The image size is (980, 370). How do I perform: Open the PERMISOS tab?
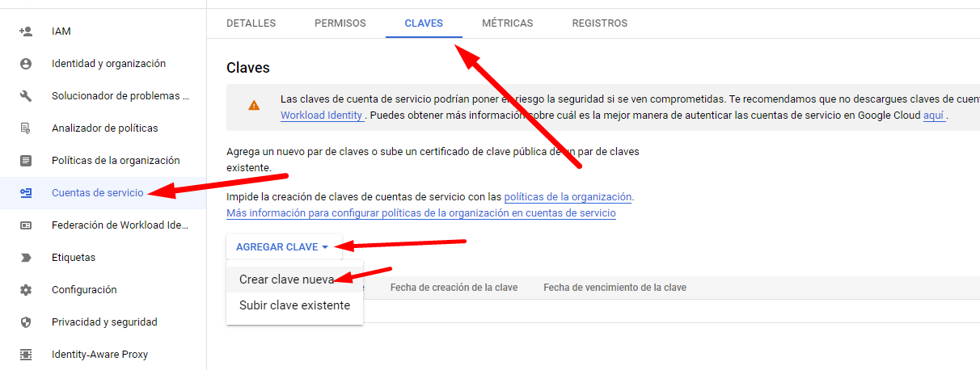340,23
